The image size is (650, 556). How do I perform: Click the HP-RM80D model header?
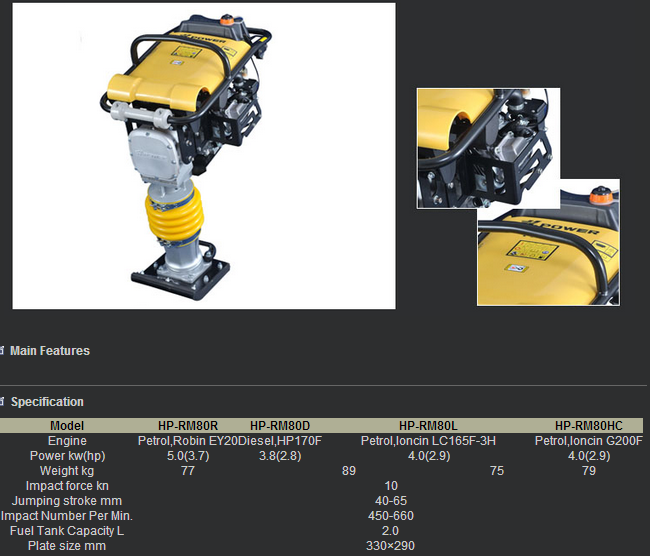coord(280,426)
